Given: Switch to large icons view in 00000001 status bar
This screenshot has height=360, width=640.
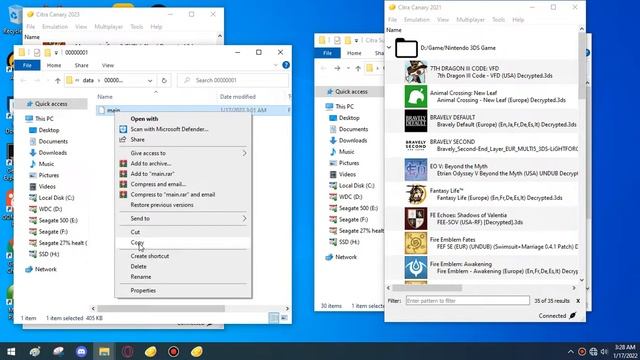Looking at the screenshot, I should point(284,318).
